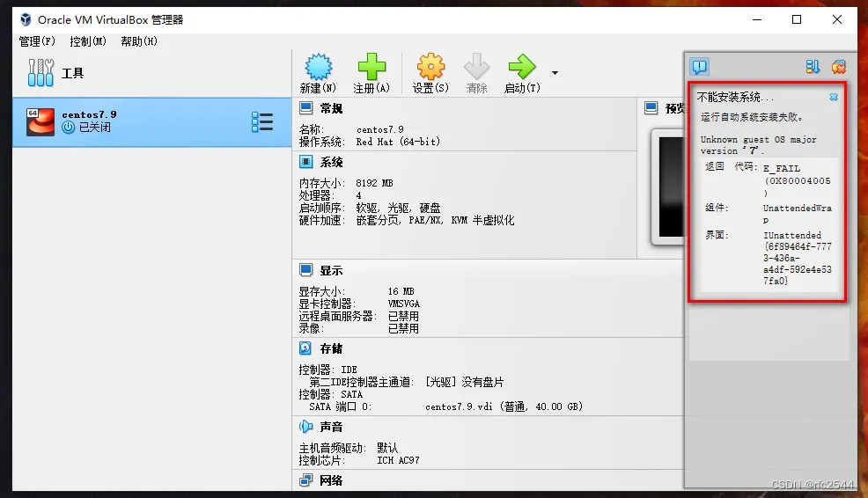Click the 'Unknown guest OS major version' message
Image resolution: width=868 pixels, height=498 pixels.
(x=758, y=145)
